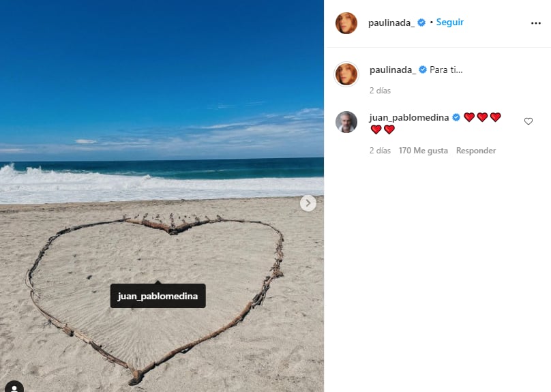Open paulinada_ profile picture in header
The width and height of the screenshot is (551, 392).
pyautogui.click(x=346, y=23)
